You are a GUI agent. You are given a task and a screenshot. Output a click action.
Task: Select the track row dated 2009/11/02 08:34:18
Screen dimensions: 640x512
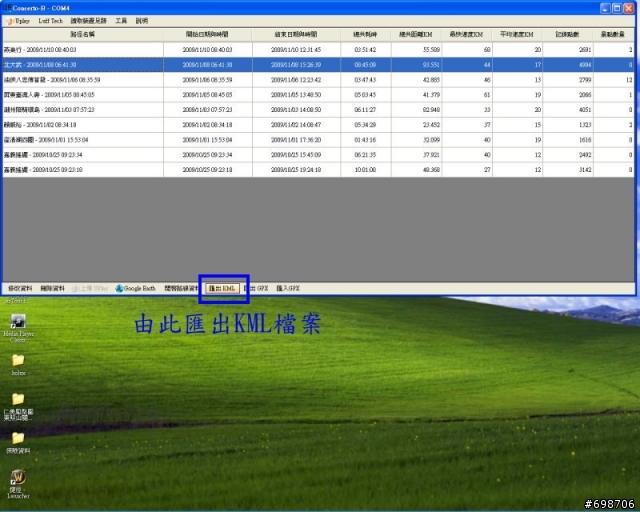[x=318, y=125]
